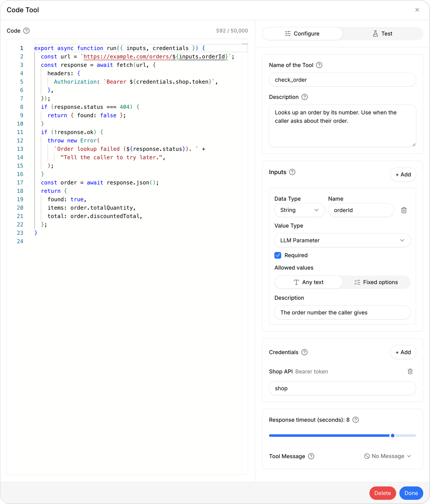Click the red Delete button

(x=383, y=493)
